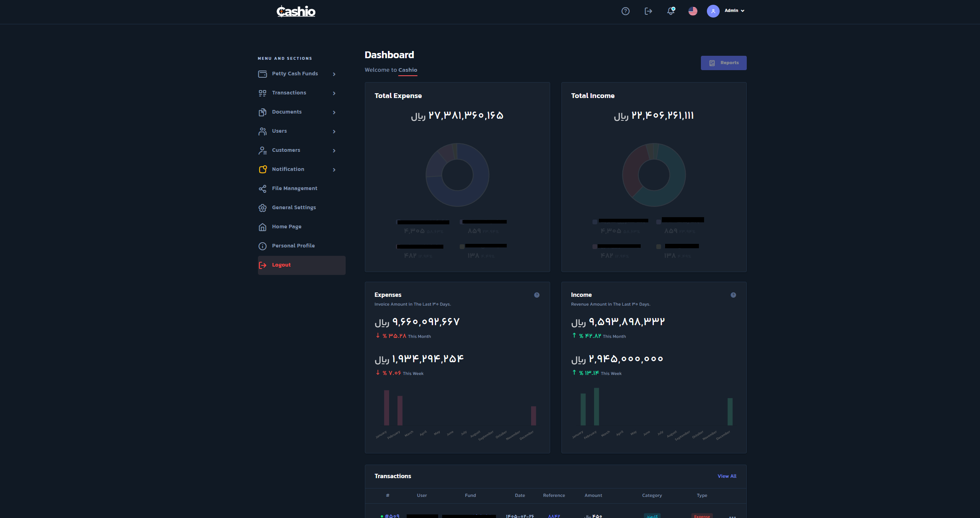Click the # column header in transactions table
This screenshot has width=980, height=518.
coord(388,496)
